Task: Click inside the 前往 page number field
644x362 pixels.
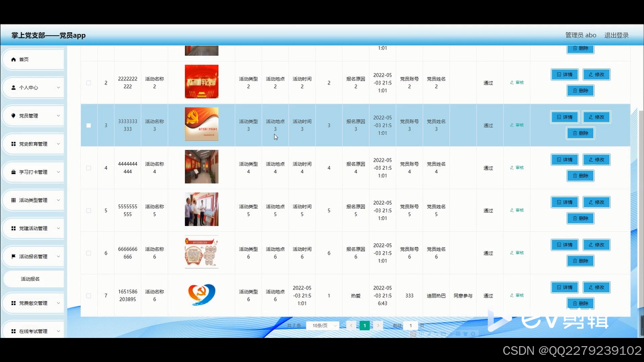Action: pyautogui.click(x=410, y=325)
